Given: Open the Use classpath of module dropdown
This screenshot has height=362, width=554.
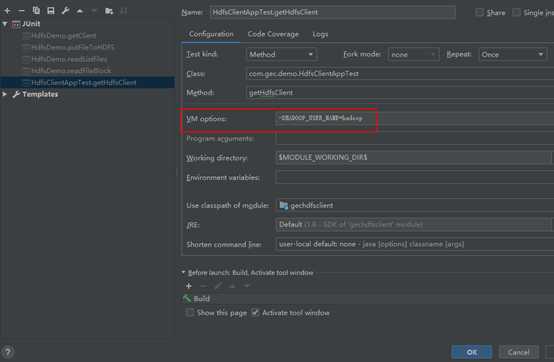Looking at the screenshot, I should coord(414,206).
